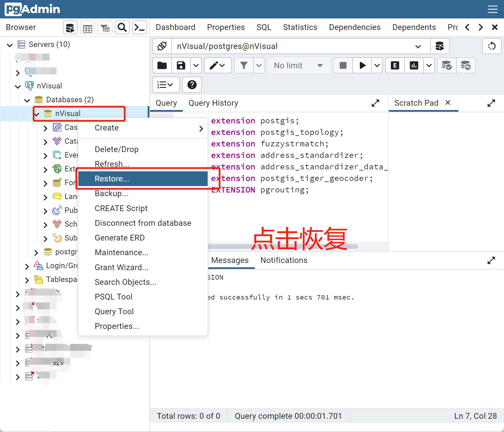
Task: Collapse the Databases (2) node
Action: tap(27, 100)
